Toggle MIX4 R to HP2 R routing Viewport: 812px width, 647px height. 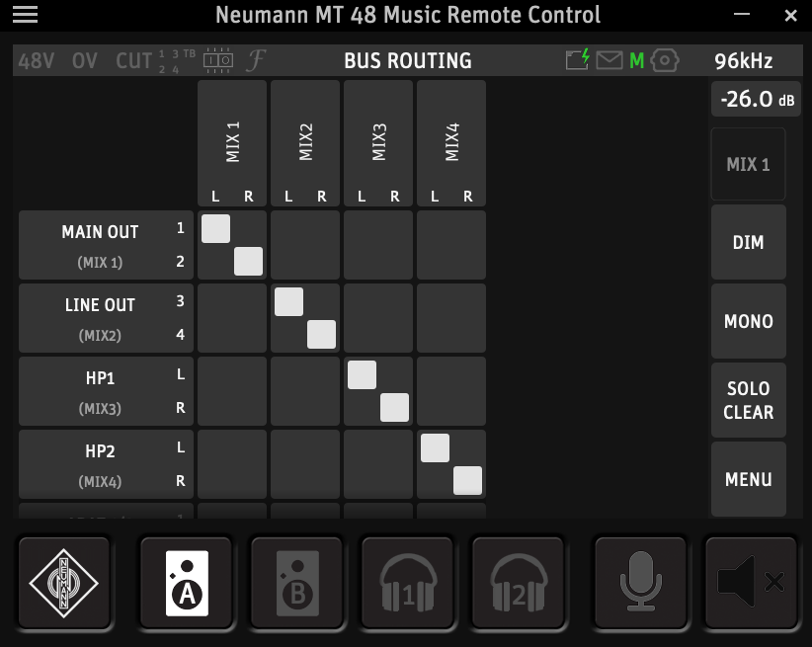tap(467, 480)
